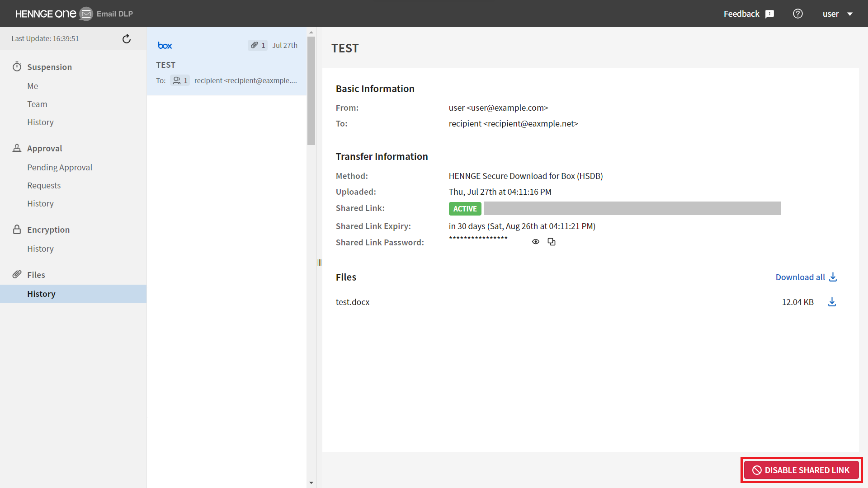The image size is (868, 488).
Task: Select the Approval section header
Action: point(44,148)
